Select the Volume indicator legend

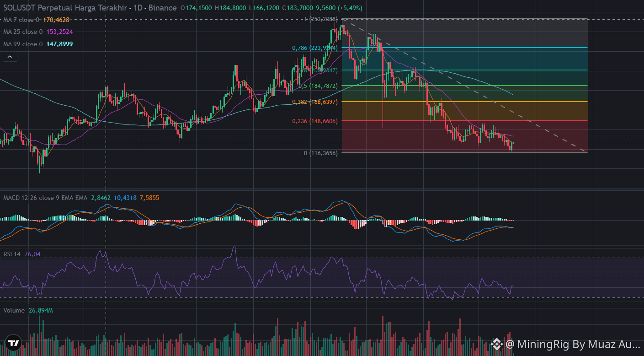click(x=14, y=310)
